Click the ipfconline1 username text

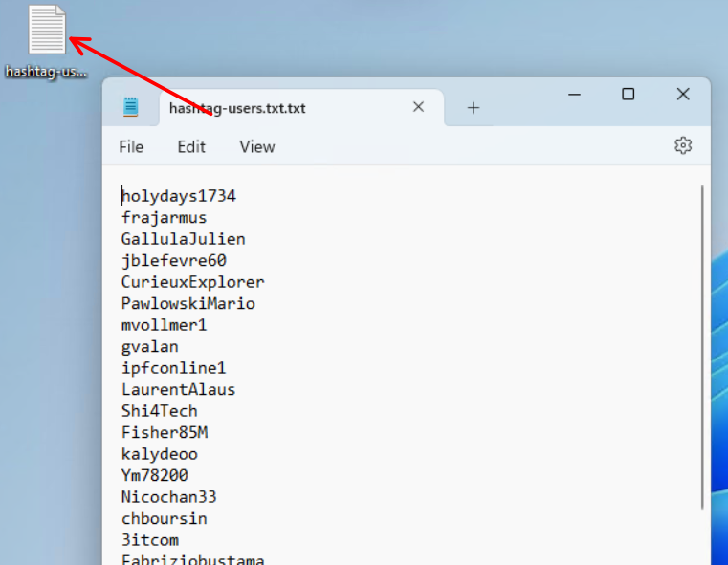(x=173, y=368)
